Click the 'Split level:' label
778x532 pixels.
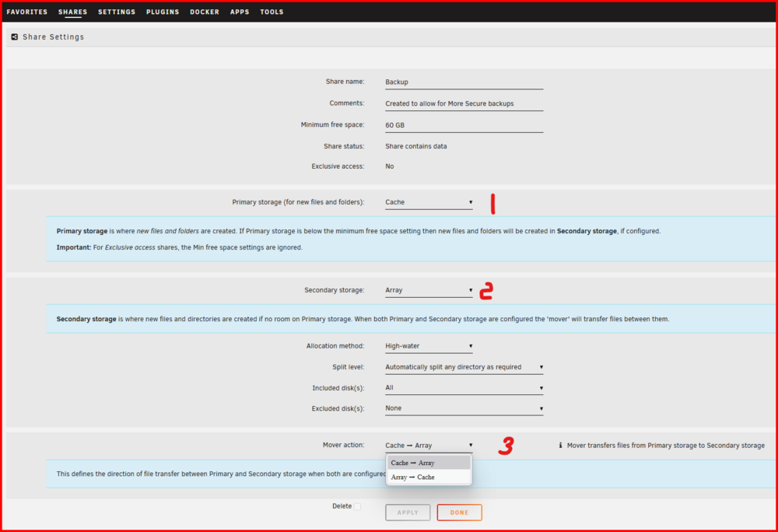click(349, 367)
